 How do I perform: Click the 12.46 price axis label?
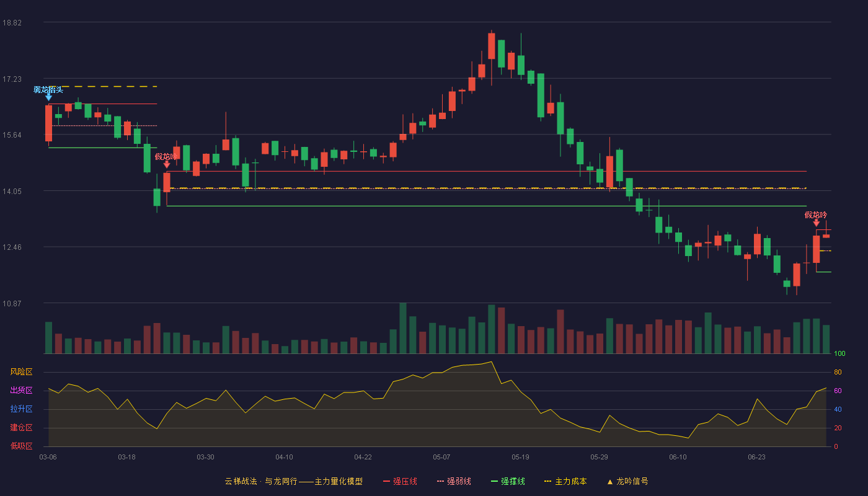(x=12, y=247)
